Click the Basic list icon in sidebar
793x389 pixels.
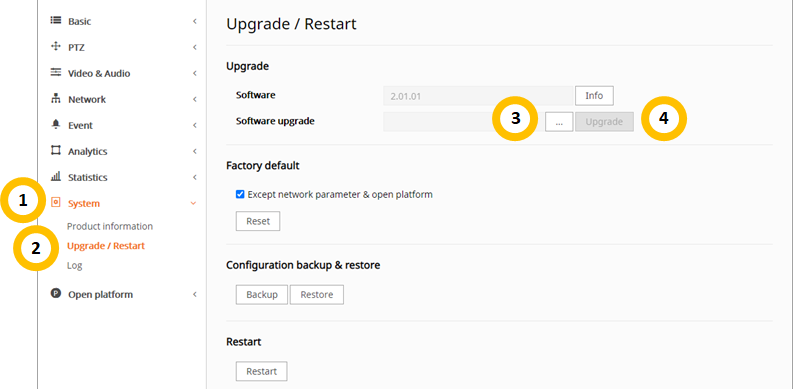coord(56,21)
